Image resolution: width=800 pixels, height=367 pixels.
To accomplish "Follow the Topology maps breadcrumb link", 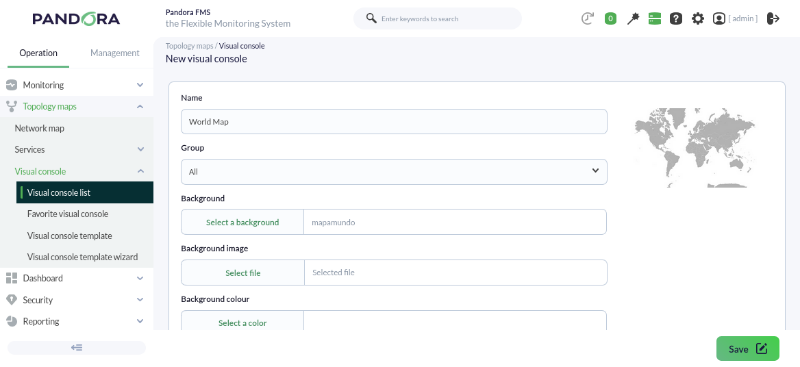I will click(x=189, y=46).
